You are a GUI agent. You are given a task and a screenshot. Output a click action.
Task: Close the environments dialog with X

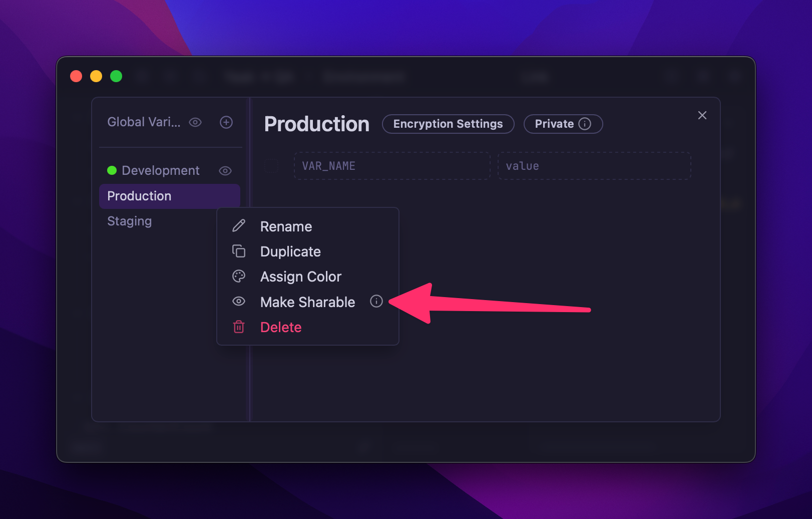702,115
